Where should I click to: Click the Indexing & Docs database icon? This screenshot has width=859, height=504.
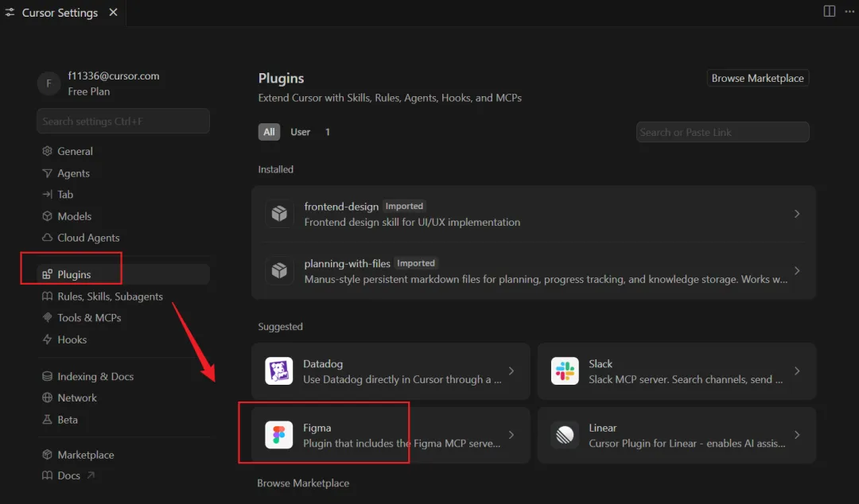[47, 376]
